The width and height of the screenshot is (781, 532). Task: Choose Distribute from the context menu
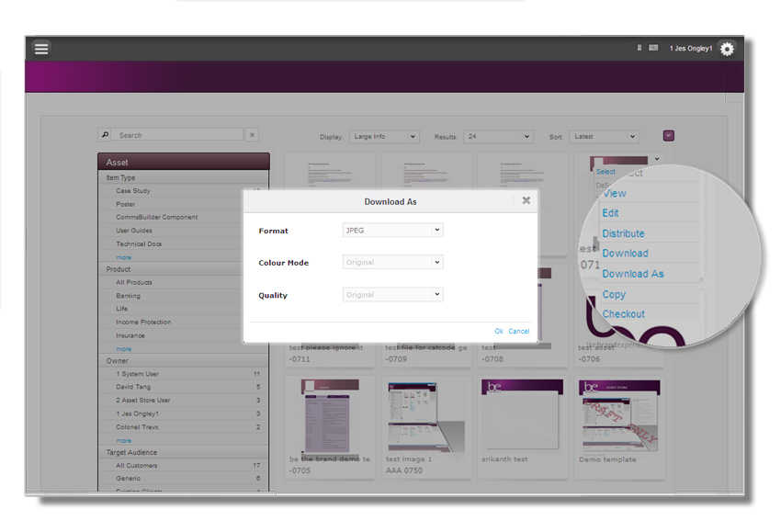coord(623,233)
